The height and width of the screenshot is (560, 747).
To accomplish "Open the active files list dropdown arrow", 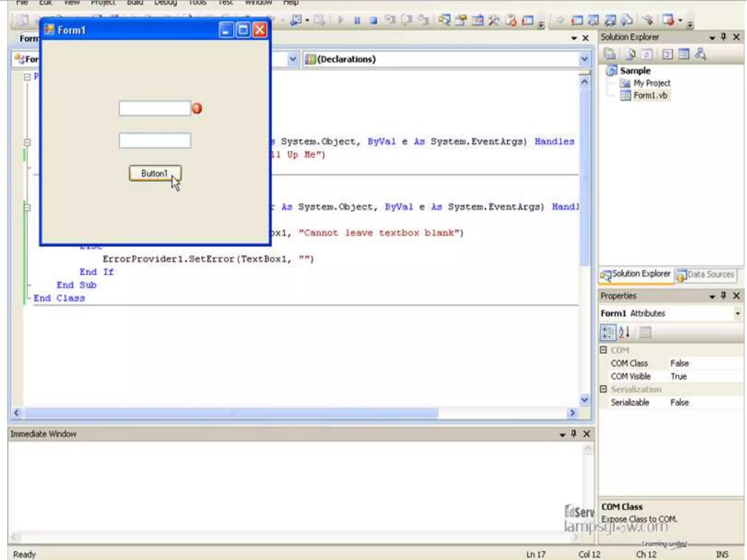I will point(574,38).
